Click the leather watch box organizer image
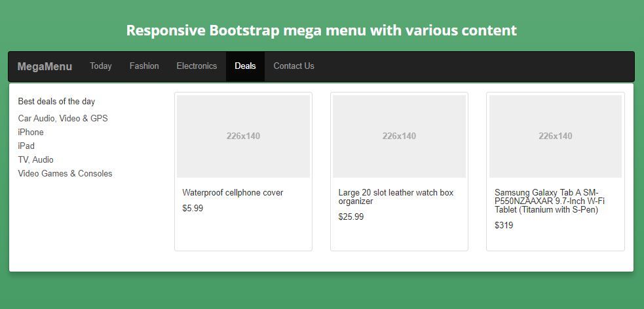The height and width of the screenshot is (309, 644). 399,136
